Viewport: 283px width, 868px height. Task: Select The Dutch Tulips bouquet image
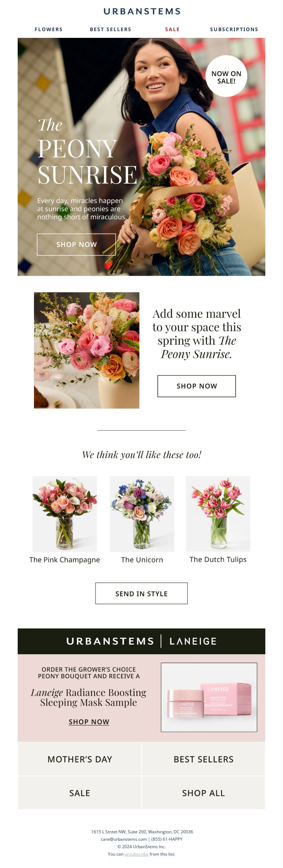218,514
